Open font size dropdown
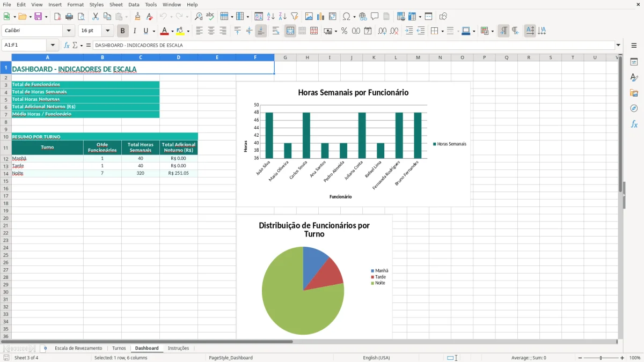644x362 pixels. click(108, 31)
